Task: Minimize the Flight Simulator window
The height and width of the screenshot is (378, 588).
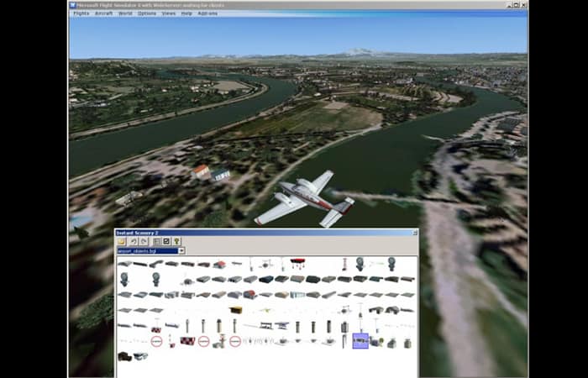Action: (509, 5)
